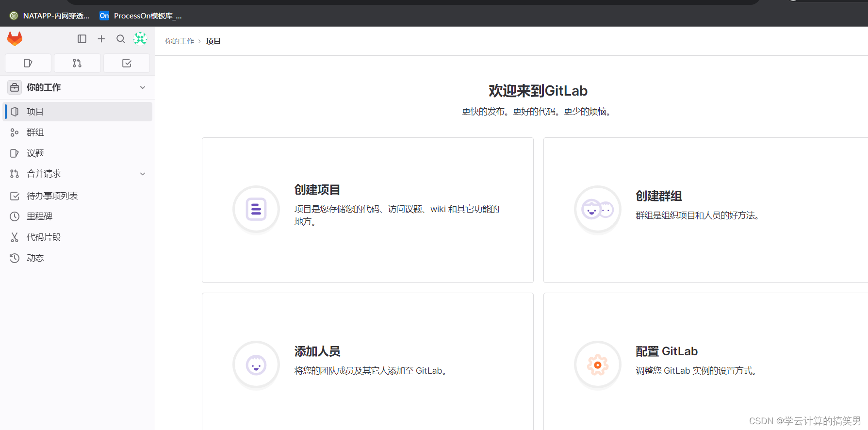Screen dimensions: 868x430
Task: Click the 项目是您存储您的代码 description text
Action: pyautogui.click(x=397, y=215)
